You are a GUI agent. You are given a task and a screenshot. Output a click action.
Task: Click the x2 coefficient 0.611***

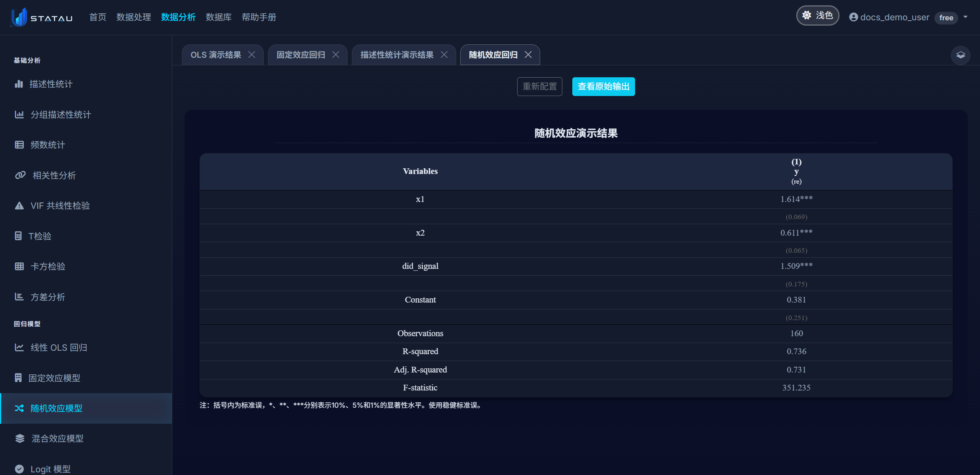pos(796,233)
